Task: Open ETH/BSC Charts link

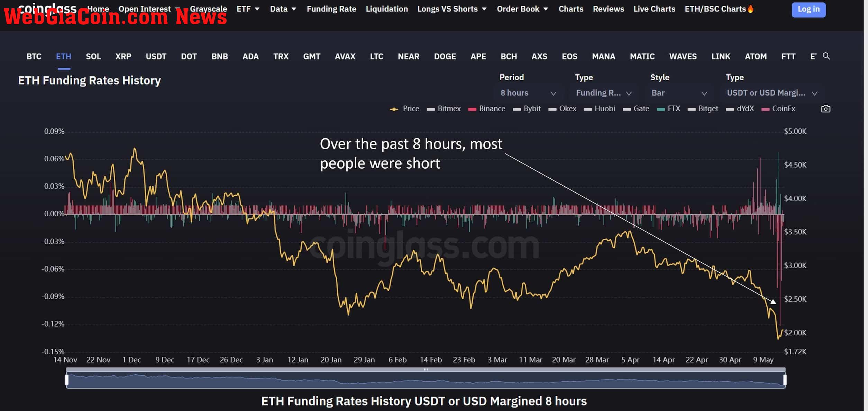Action: pyautogui.click(x=715, y=9)
